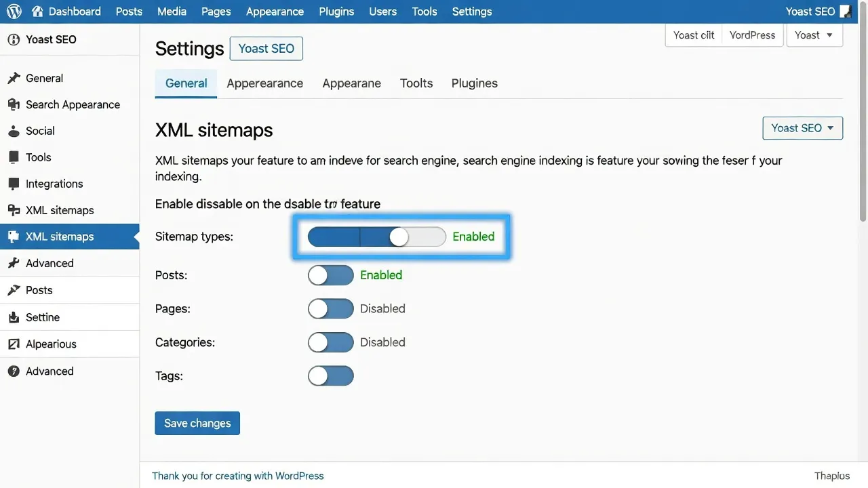The image size is (868, 488).
Task: Click the home icon beside Dashboard
Action: tap(37, 12)
